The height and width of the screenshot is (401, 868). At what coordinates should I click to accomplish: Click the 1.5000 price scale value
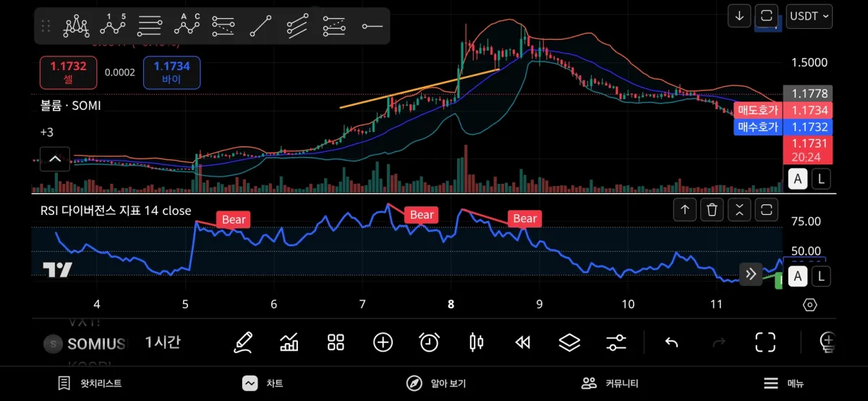[809, 63]
